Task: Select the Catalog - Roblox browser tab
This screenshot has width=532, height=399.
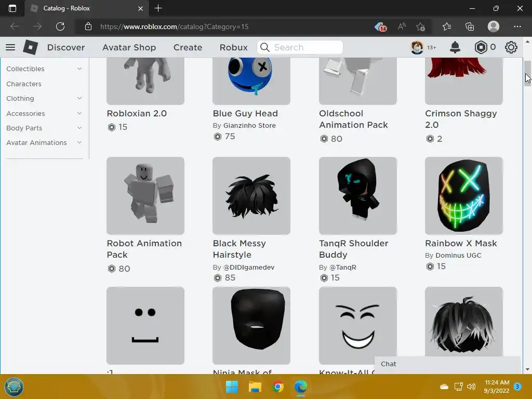Action: 87,8
